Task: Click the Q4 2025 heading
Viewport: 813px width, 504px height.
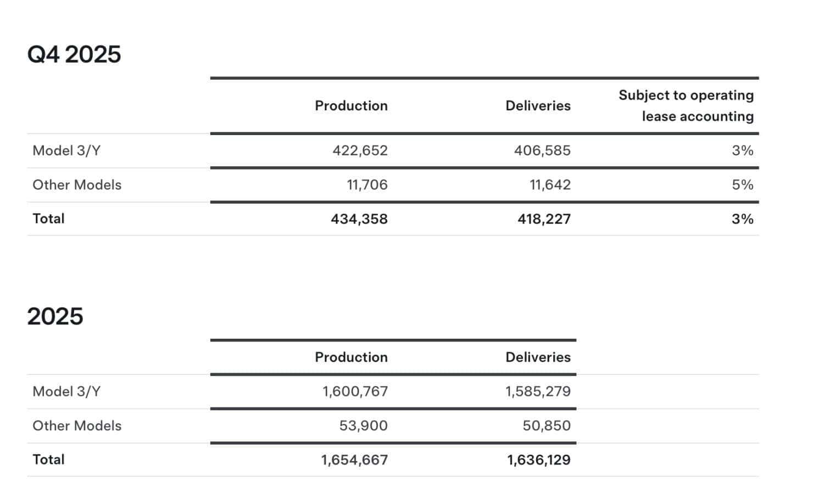Action: coord(74,54)
